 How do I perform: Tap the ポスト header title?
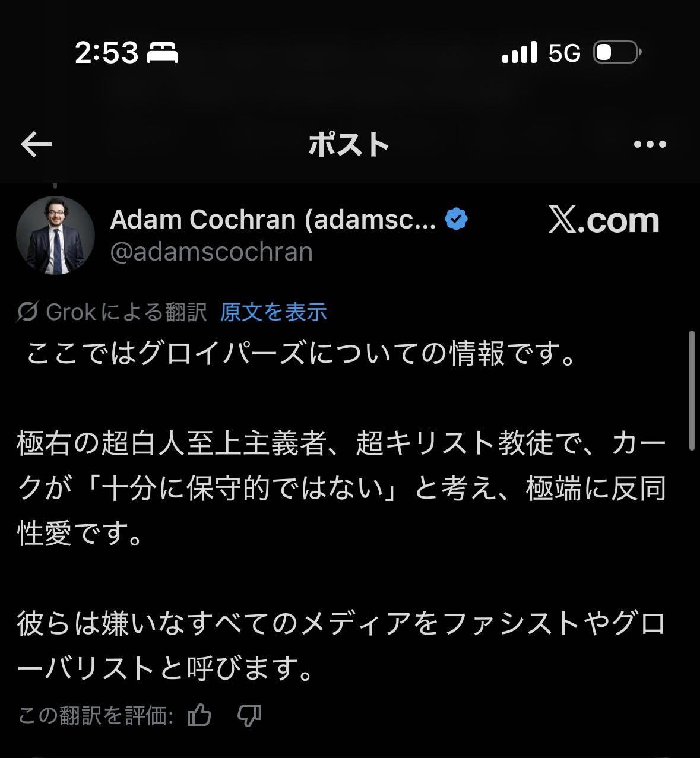(349, 144)
